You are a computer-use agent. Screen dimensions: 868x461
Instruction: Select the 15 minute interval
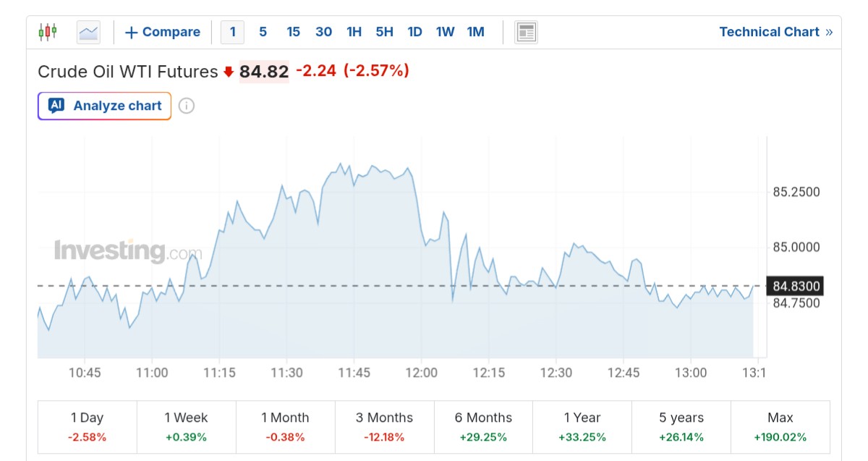click(x=293, y=32)
